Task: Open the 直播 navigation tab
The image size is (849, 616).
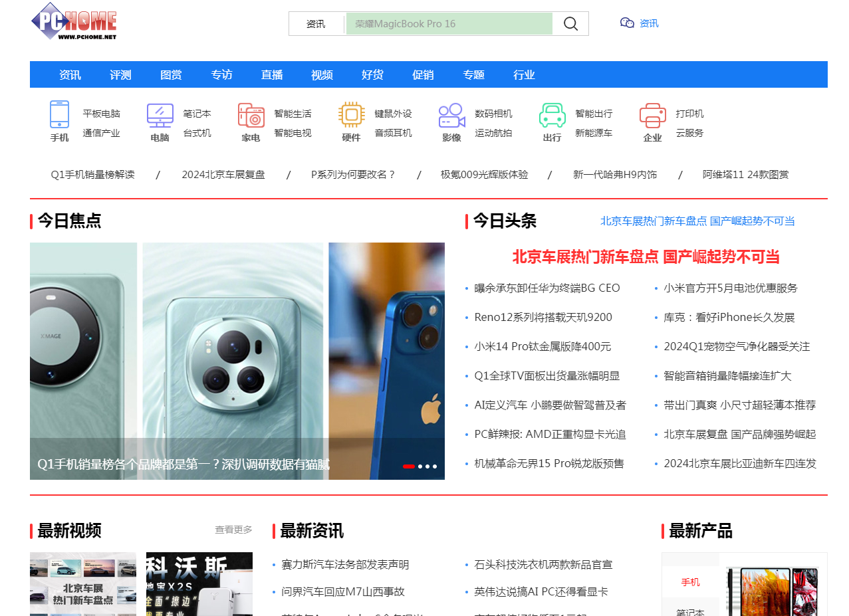Action: pos(272,74)
